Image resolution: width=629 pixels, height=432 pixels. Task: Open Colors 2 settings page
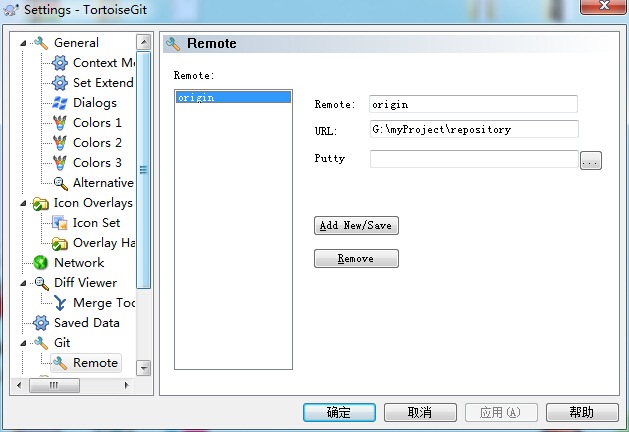point(97,143)
